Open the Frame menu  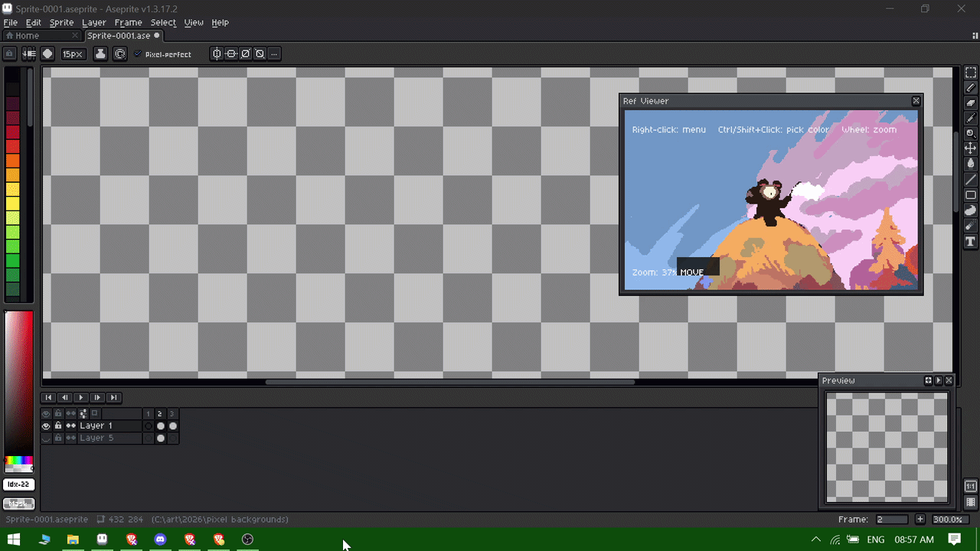point(128,23)
